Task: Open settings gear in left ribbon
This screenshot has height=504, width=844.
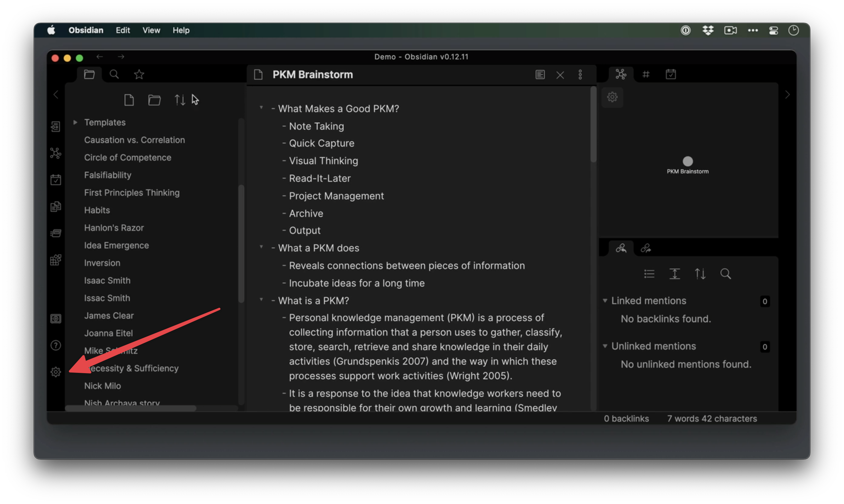Action: pyautogui.click(x=56, y=372)
